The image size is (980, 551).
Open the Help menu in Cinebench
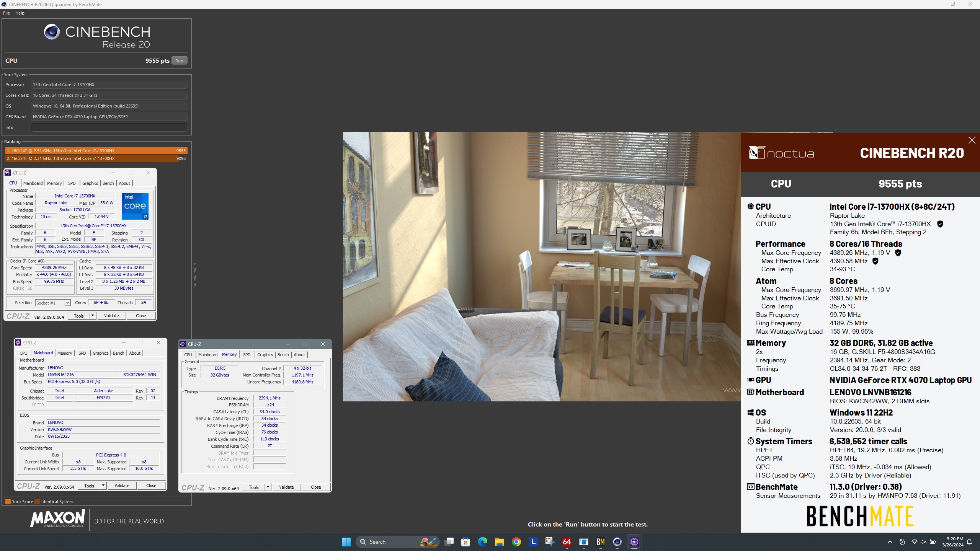(20, 13)
